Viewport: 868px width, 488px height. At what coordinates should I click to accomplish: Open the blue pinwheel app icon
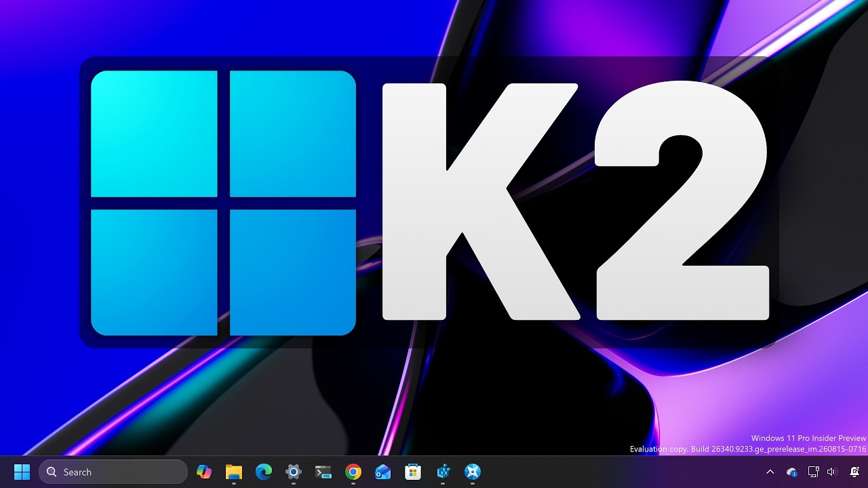click(473, 472)
